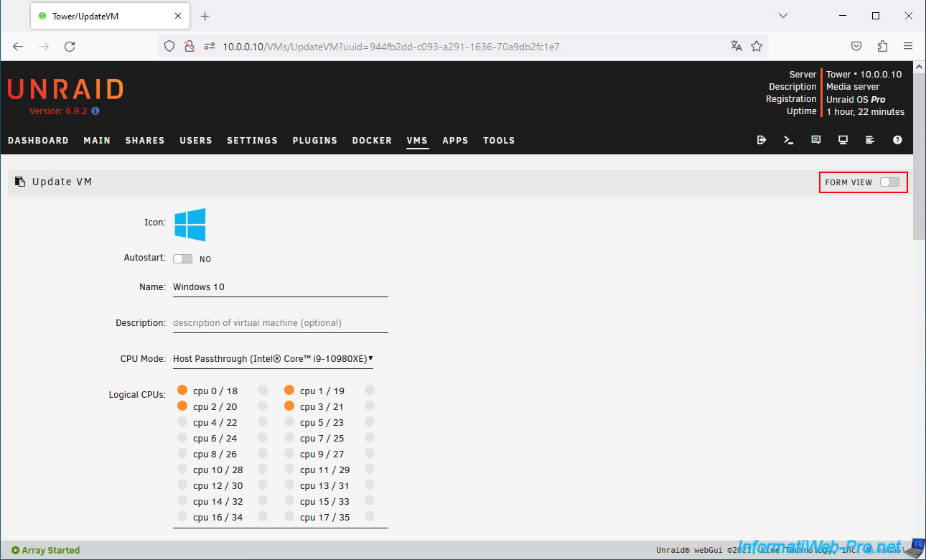Open the PLUGINS menu
Screen dimensions: 926x560
[x=315, y=141]
